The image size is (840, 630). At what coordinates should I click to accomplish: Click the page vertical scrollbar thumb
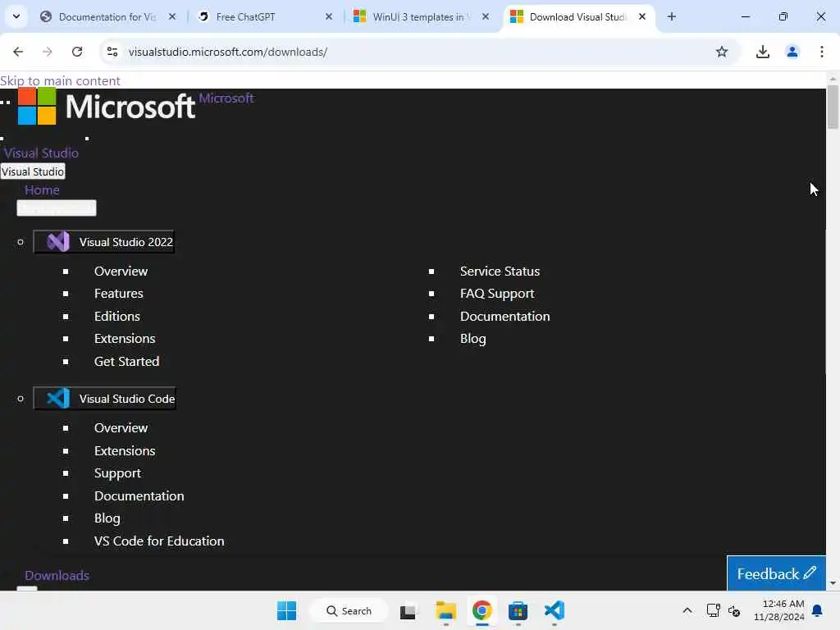(833, 107)
